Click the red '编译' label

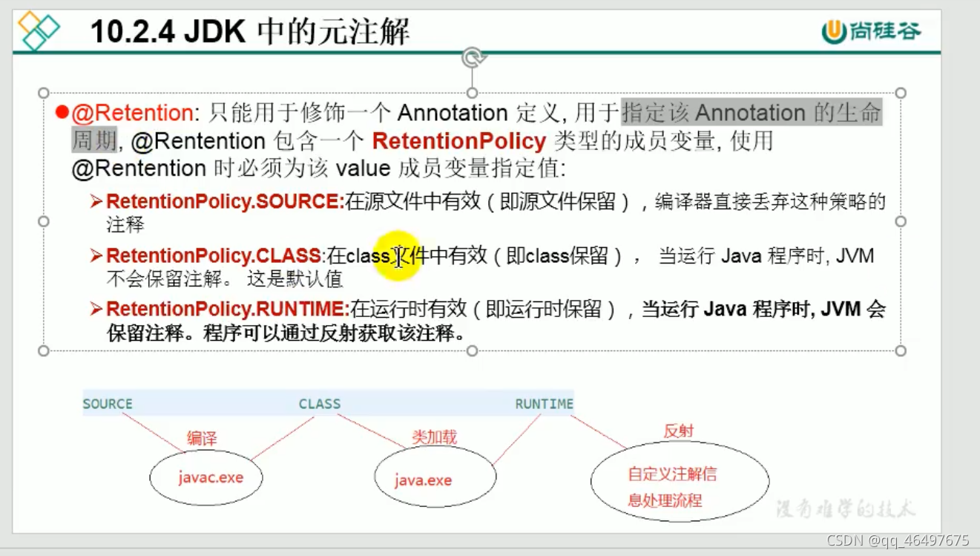[x=202, y=438]
